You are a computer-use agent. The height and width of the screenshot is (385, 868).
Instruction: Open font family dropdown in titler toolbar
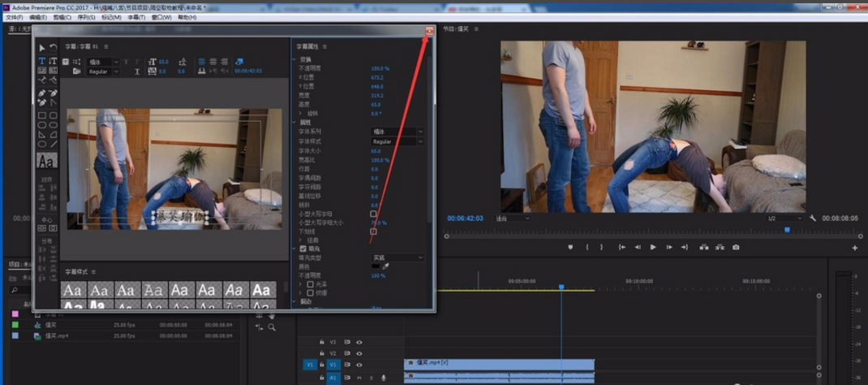pyautogui.click(x=104, y=62)
